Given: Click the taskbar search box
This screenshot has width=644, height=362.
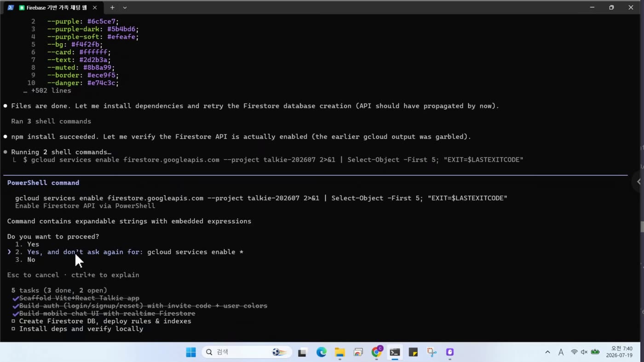Looking at the screenshot, I should pos(247,352).
